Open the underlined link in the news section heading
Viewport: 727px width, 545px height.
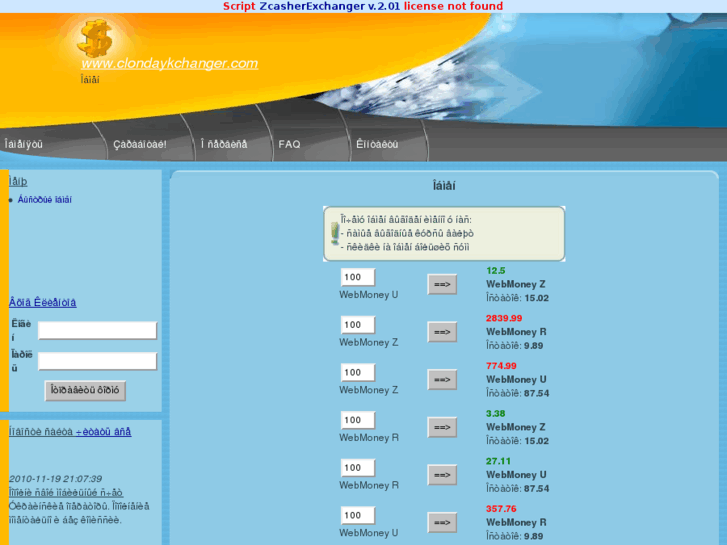point(103,432)
